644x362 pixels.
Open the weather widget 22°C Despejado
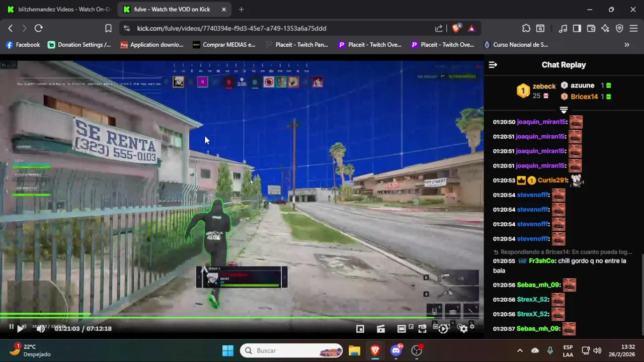[31, 350]
